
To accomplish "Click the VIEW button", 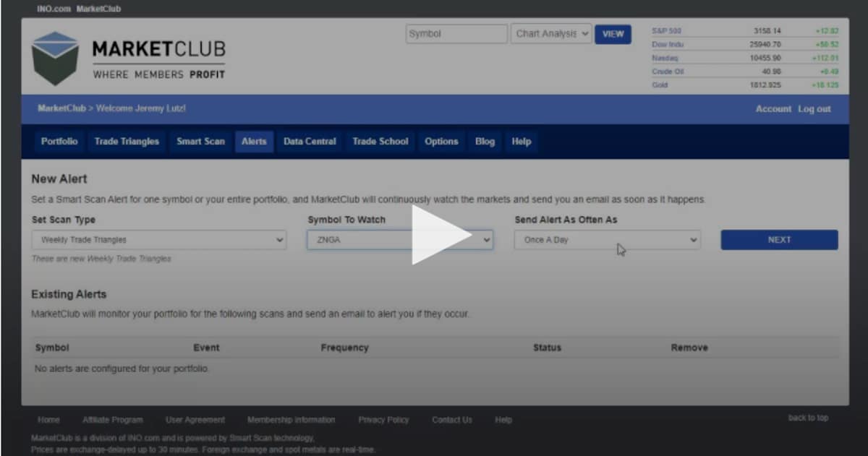I will [x=613, y=34].
